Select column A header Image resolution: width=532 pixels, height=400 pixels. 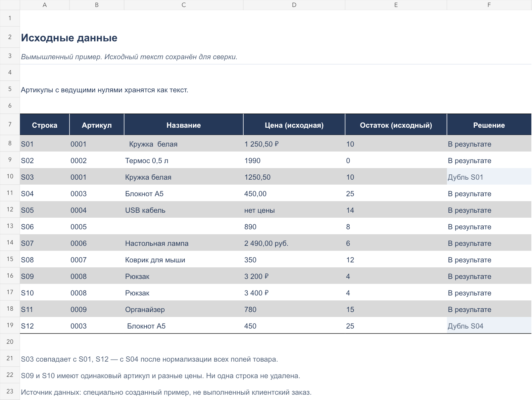[45, 5]
